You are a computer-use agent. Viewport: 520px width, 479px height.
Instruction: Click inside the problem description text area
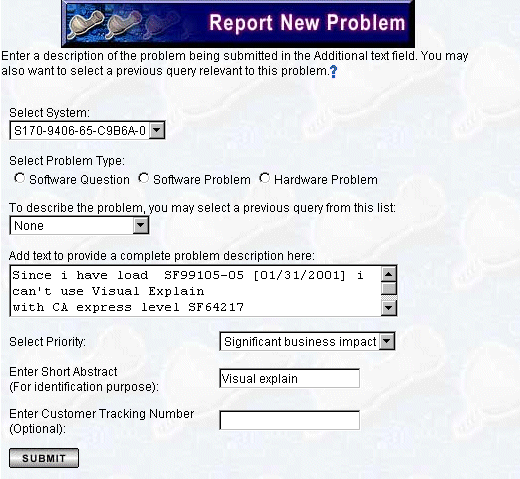[196, 291]
